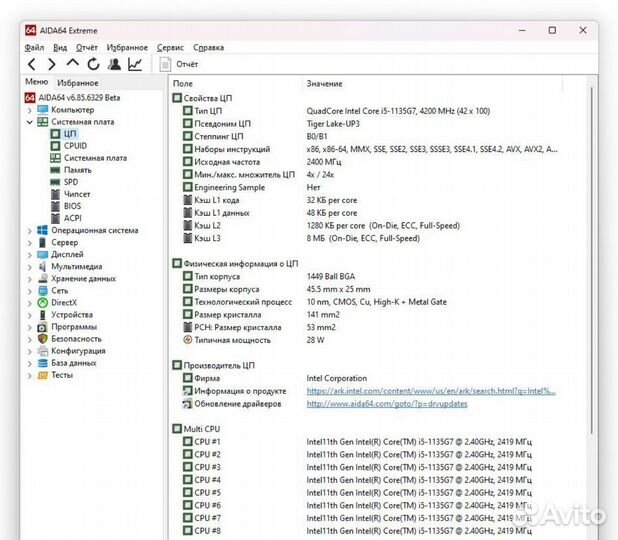Open the ark.intel.com product info link
This screenshot has width=618, height=540.
(430, 391)
